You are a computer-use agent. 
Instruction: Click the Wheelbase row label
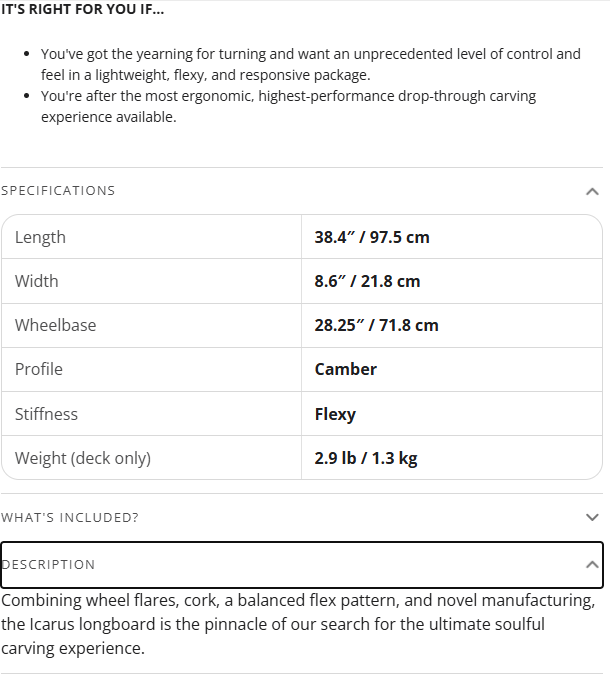pyautogui.click(x=56, y=325)
